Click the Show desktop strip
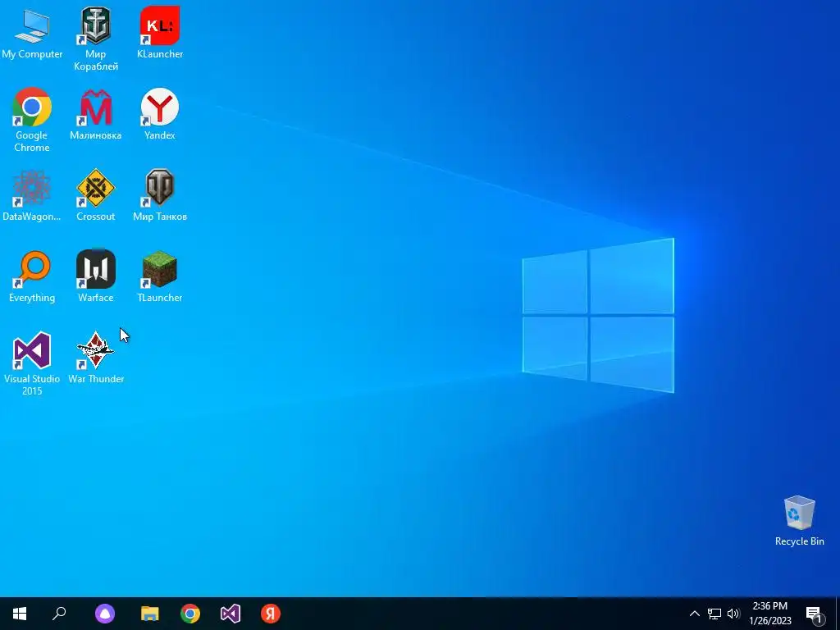The width and height of the screenshot is (840, 630). point(838,614)
